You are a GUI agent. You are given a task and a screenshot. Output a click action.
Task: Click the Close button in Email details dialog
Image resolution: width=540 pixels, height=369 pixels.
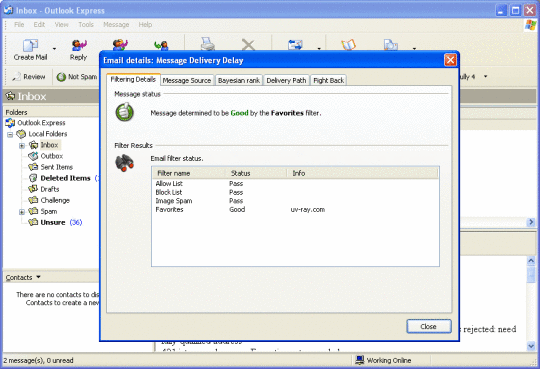(429, 326)
